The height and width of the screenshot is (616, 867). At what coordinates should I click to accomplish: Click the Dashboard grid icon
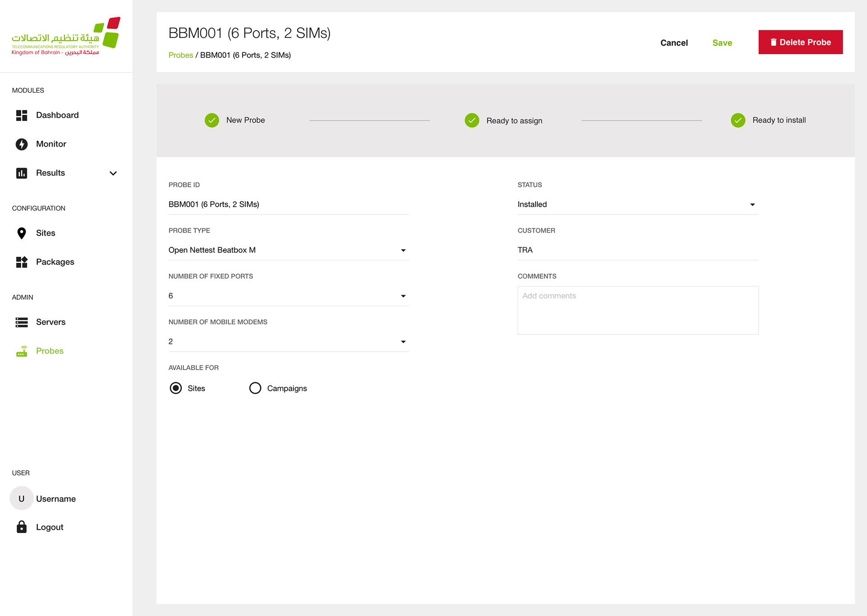coord(21,115)
